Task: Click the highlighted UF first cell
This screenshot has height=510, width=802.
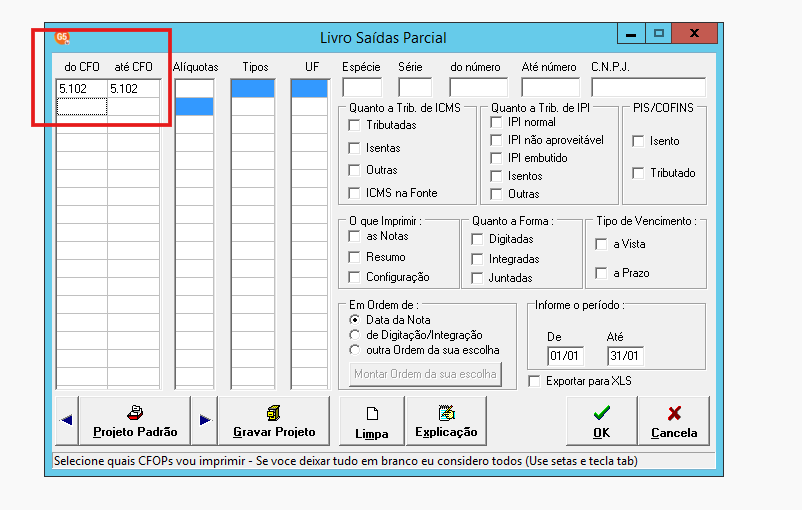Action: [309, 88]
